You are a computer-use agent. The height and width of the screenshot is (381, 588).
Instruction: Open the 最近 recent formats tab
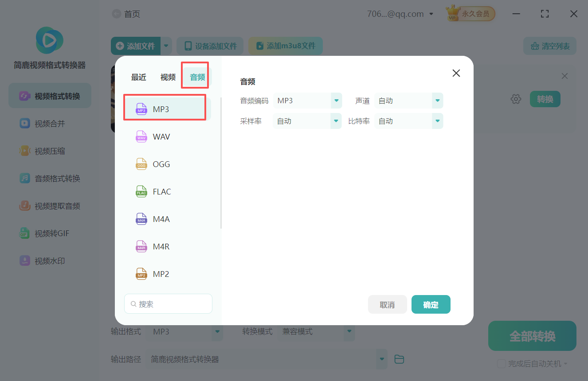138,76
